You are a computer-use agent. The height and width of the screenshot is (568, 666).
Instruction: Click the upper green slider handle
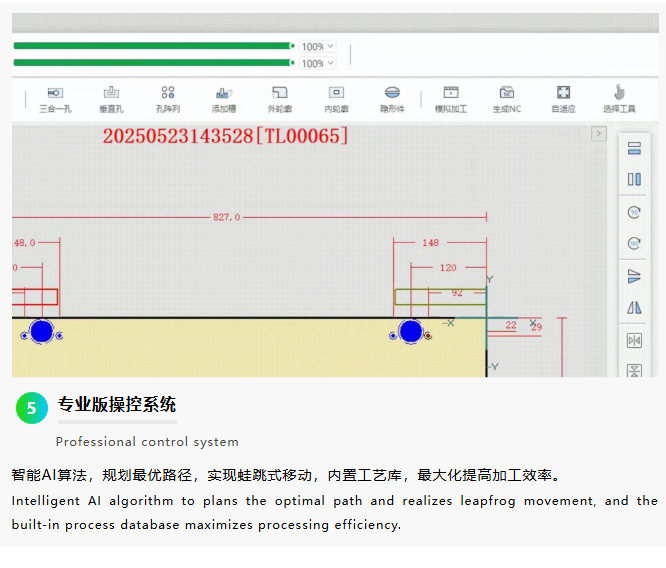[292, 46]
